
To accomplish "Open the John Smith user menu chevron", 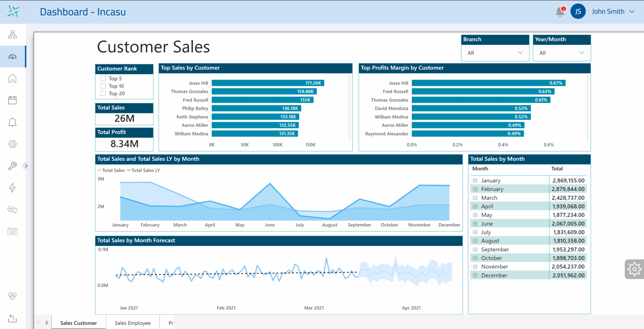I will tap(632, 12).
